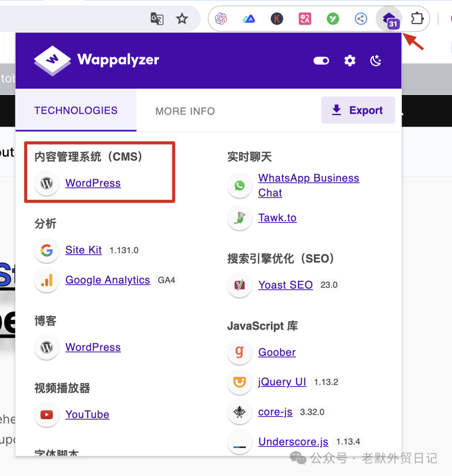Open the jQuery UI link
The height and width of the screenshot is (476, 452).
pos(282,382)
